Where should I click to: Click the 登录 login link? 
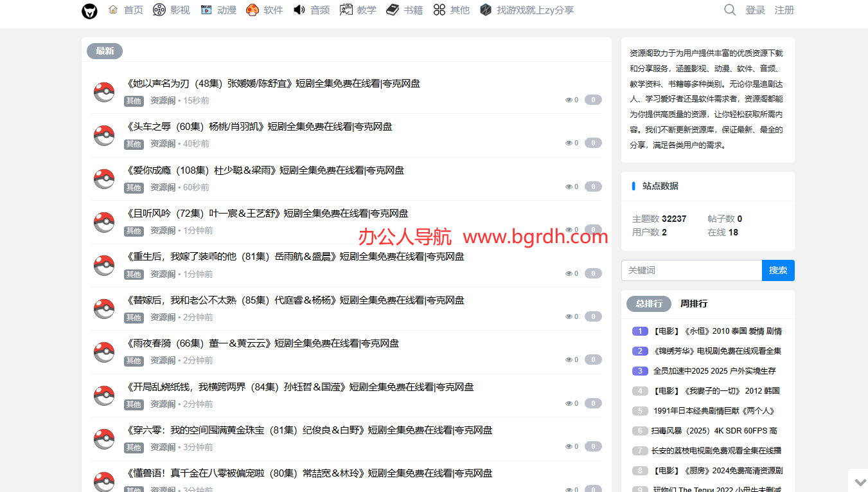756,10
